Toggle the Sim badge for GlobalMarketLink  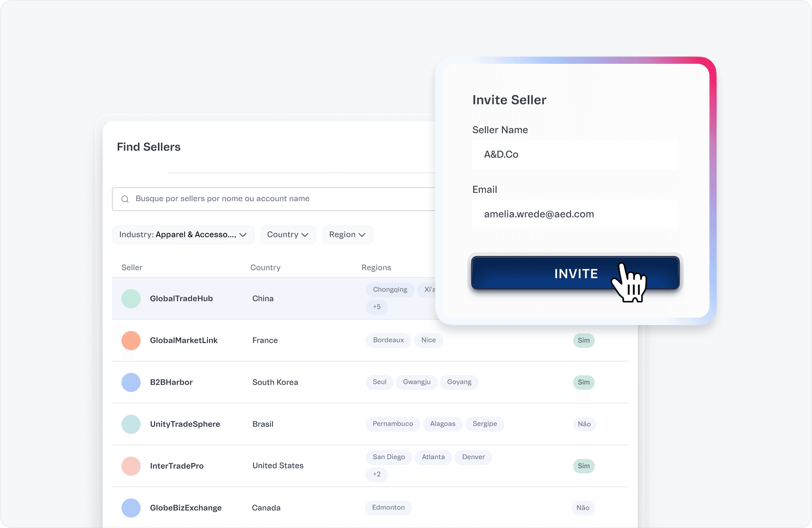(584, 340)
